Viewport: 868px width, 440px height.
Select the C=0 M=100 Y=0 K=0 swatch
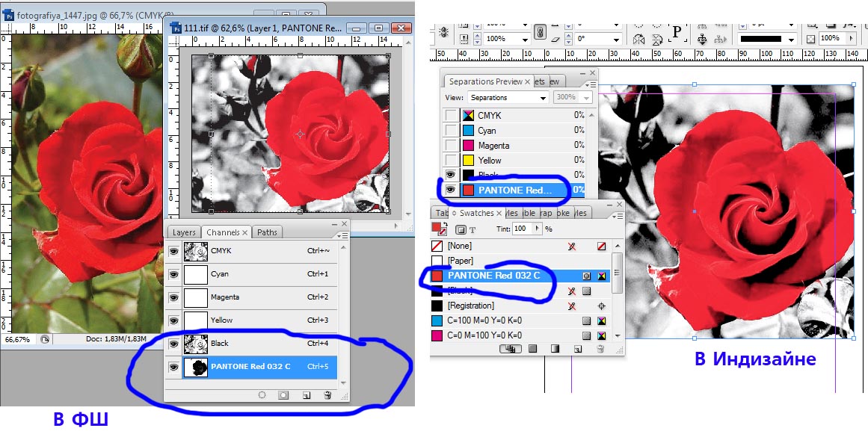click(x=520, y=335)
